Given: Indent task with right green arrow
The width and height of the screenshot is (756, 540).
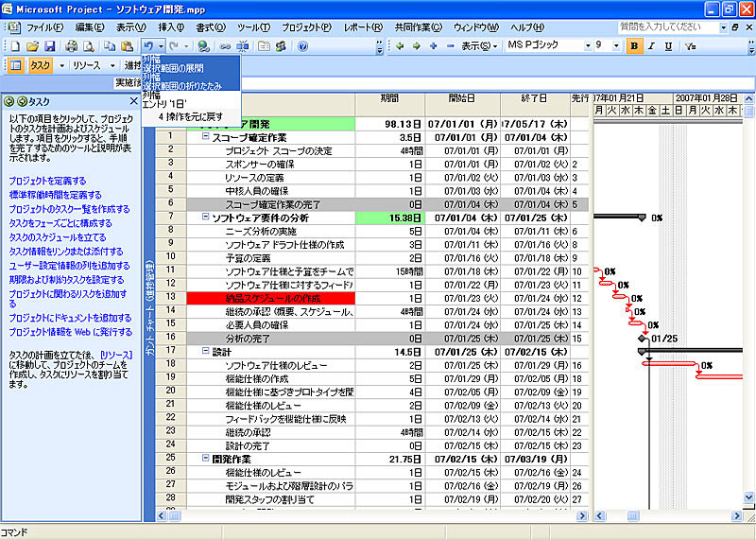Looking at the screenshot, I should [x=417, y=46].
